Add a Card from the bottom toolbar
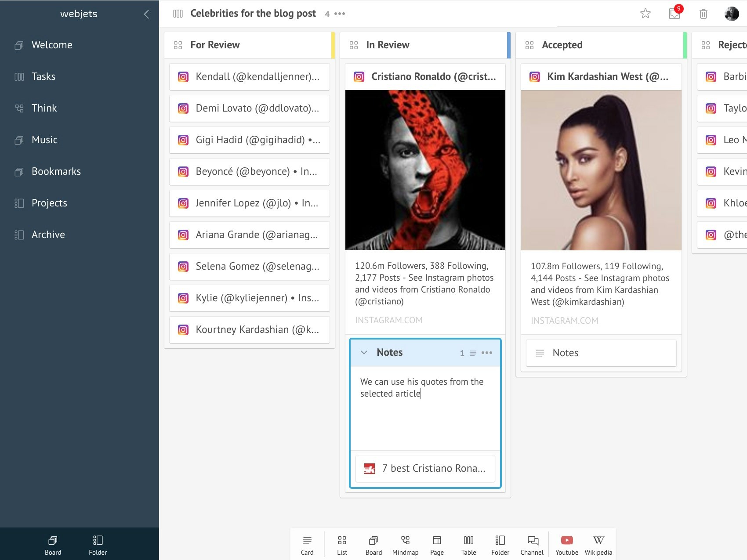Viewport: 747px width, 560px height. pos(307,545)
